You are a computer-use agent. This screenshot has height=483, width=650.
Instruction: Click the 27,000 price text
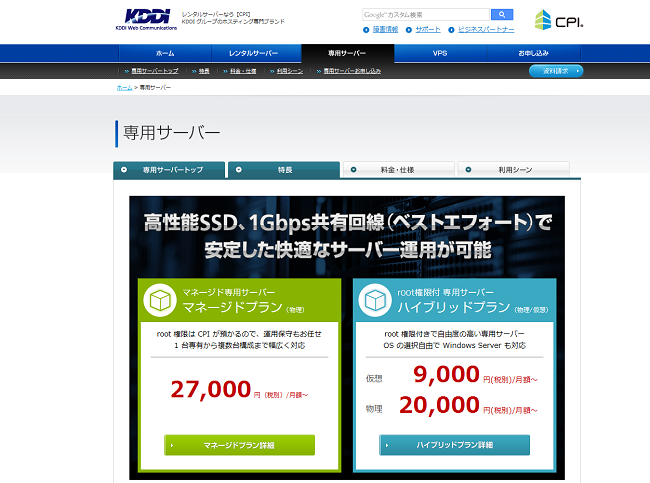click(x=211, y=389)
